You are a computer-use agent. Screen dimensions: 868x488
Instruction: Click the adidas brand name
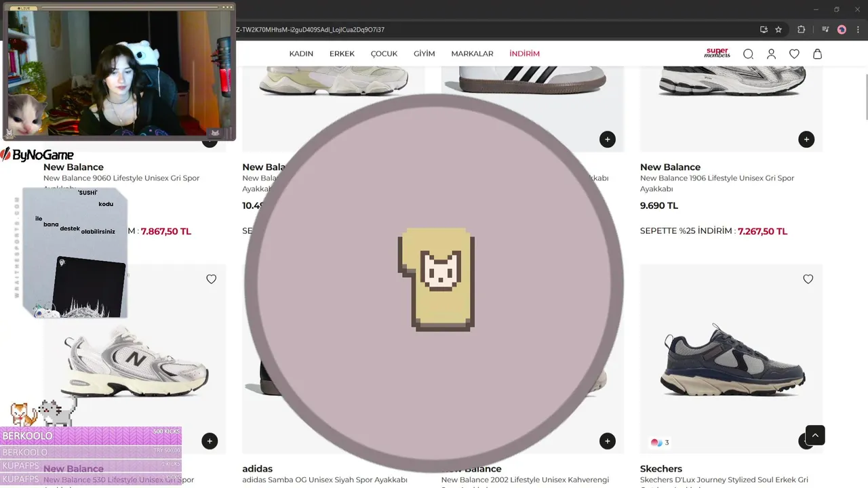(257, 468)
